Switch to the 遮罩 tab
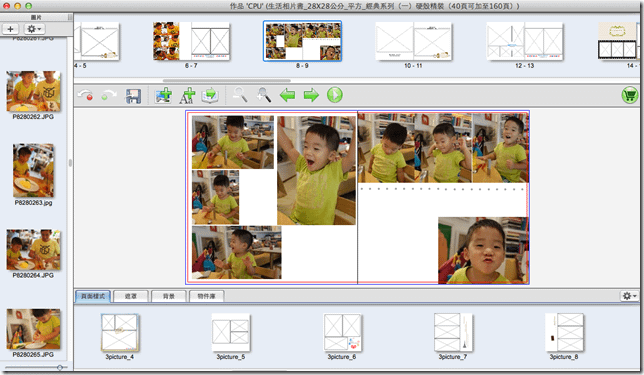 tap(131, 296)
